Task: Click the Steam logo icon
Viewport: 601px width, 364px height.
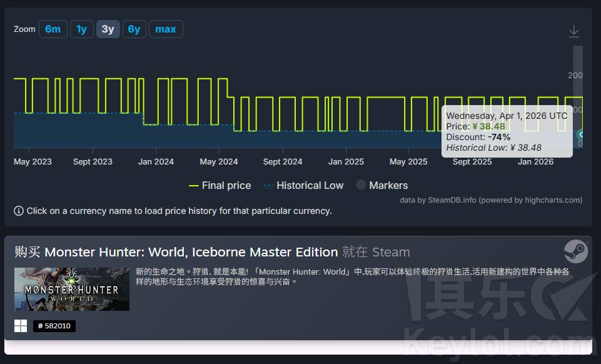Action: [575, 251]
